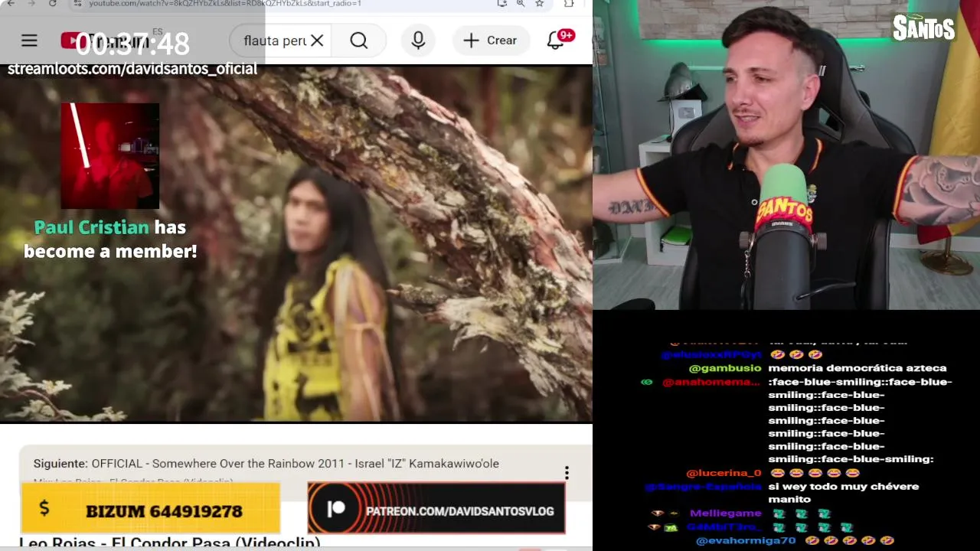The image size is (980, 551).
Task: Click chat username @lucerina_0
Action: (x=724, y=473)
